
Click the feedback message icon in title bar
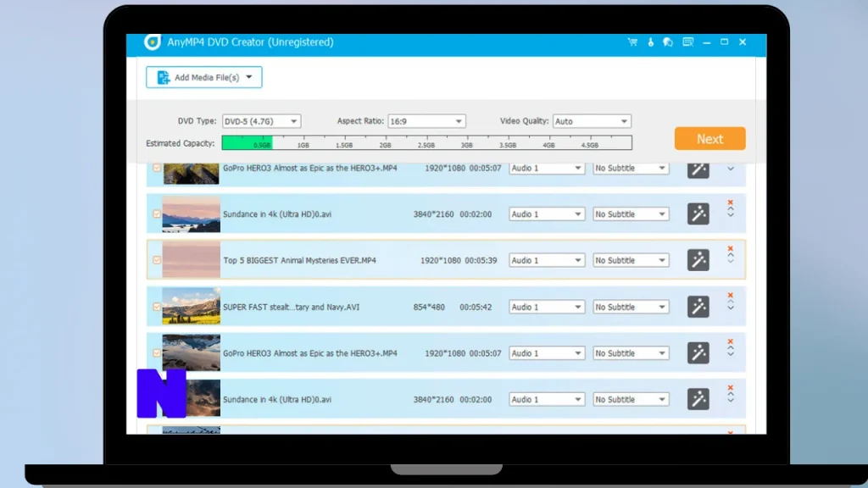click(687, 42)
